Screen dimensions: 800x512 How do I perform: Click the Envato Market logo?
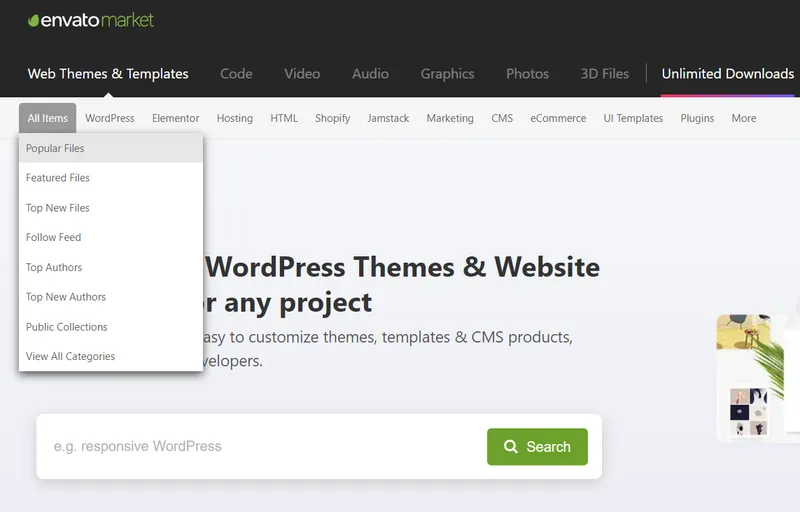coord(91,20)
